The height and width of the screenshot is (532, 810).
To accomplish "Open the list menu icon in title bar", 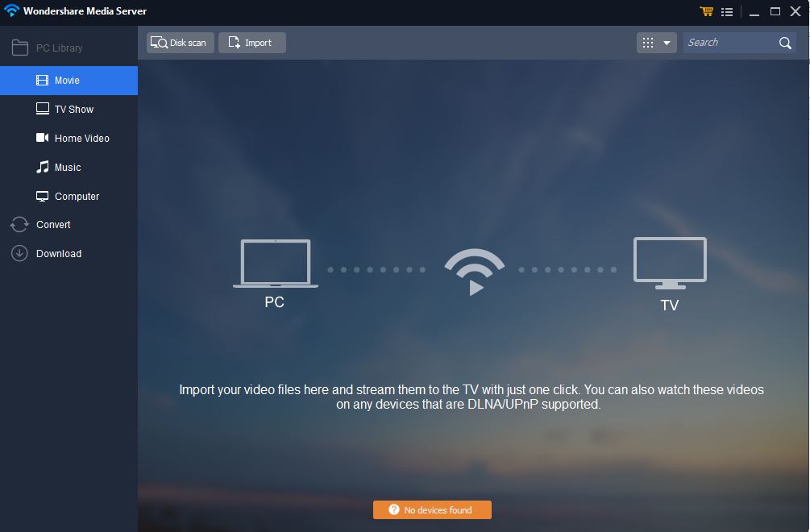I will click(727, 11).
